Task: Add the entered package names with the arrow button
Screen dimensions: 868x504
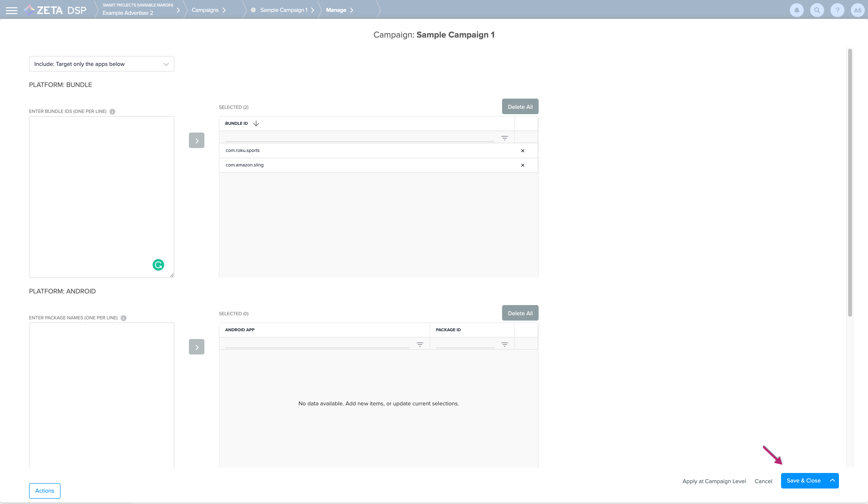Action: [x=196, y=347]
